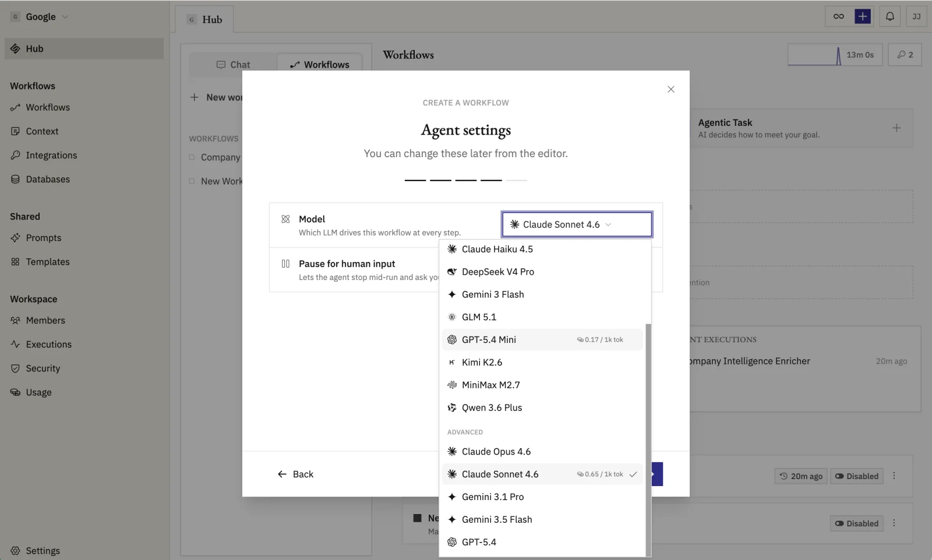Toggle the Disabled switch beside 20m ago
This screenshot has width=932, height=560.
tap(856, 476)
